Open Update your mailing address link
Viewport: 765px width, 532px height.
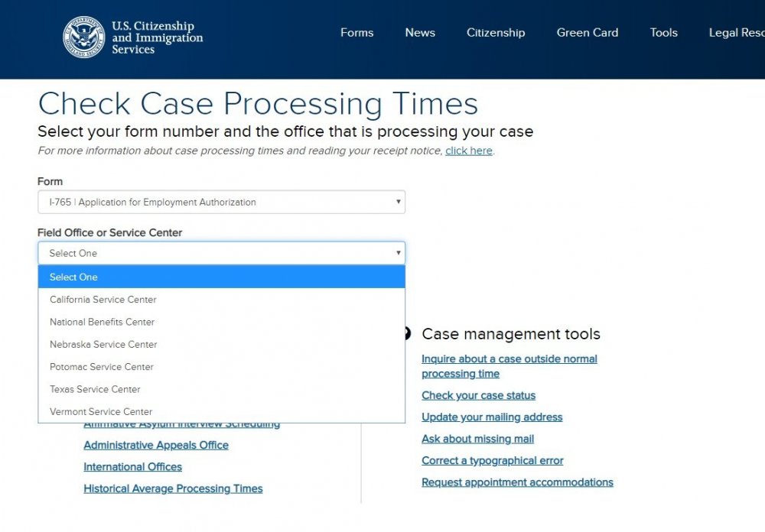pyautogui.click(x=492, y=417)
